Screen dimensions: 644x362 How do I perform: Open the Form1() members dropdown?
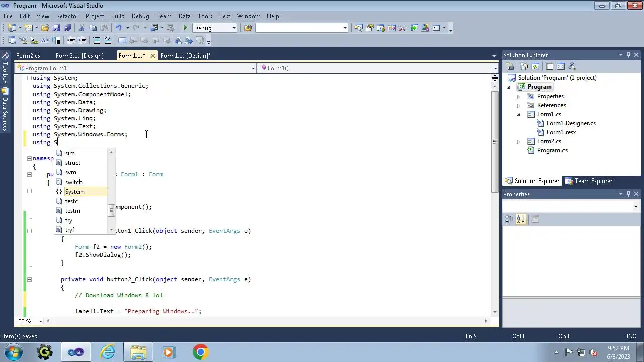495,68
